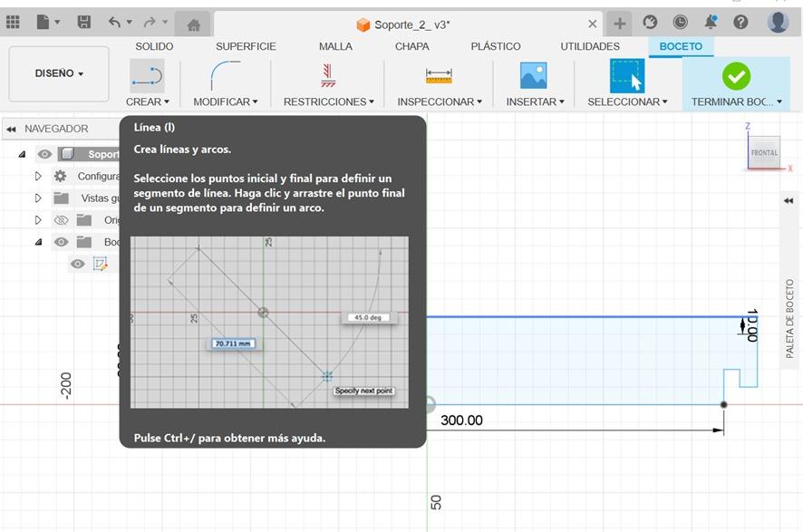Go to the Home tab icon

pos(194,24)
